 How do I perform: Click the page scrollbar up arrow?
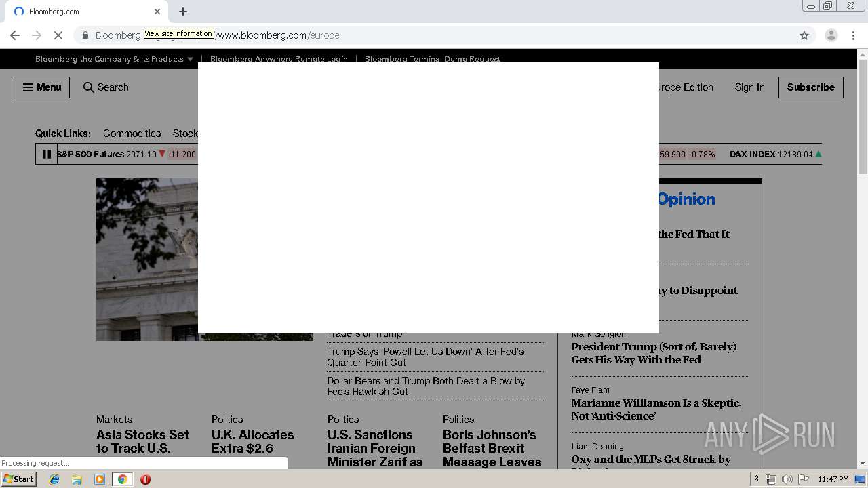[863, 54]
